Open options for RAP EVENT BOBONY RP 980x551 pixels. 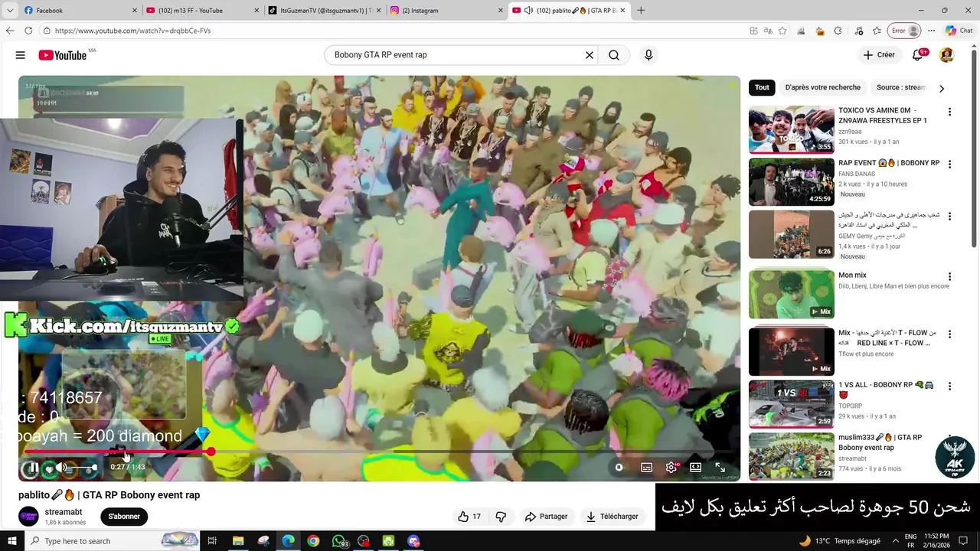[950, 165]
